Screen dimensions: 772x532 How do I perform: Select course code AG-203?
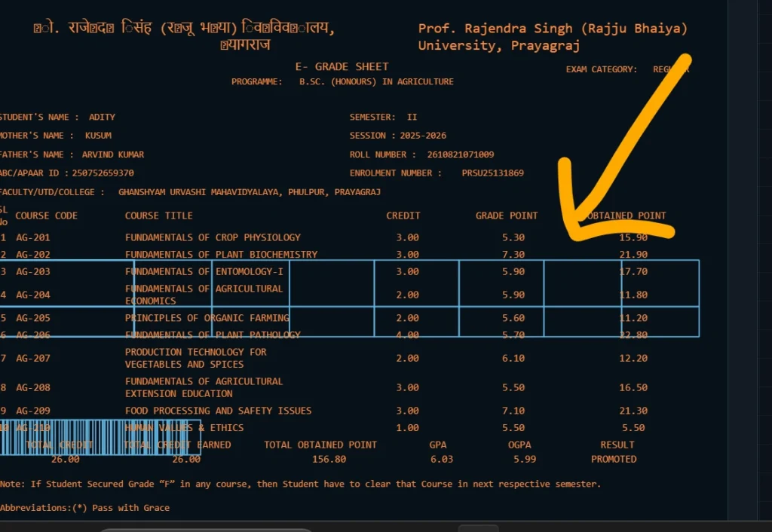[x=33, y=272]
